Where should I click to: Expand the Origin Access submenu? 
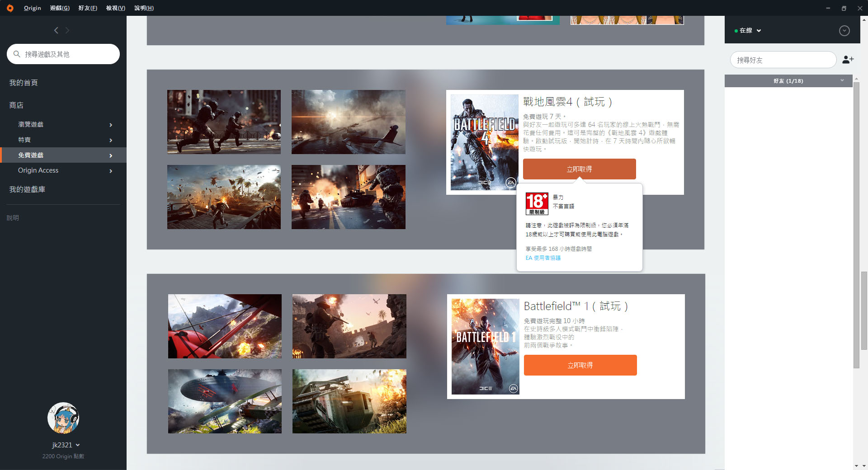63,170
